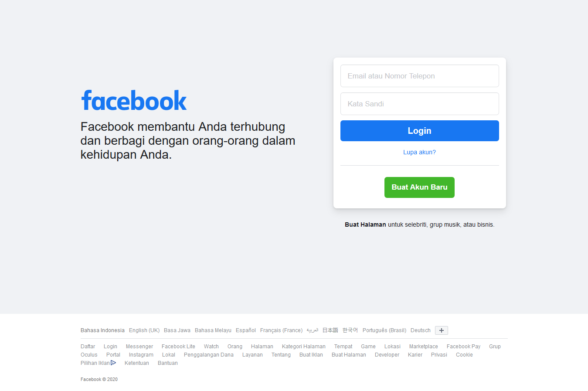Open the Buat Iklan footer link
588x391 pixels.
point(311,355)
